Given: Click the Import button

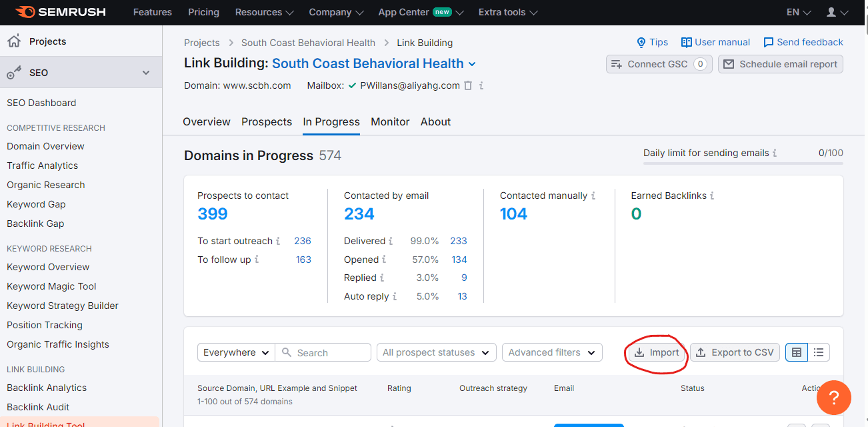Looking at the screenshot, I should pyautogui.click(x=657, y=352).
